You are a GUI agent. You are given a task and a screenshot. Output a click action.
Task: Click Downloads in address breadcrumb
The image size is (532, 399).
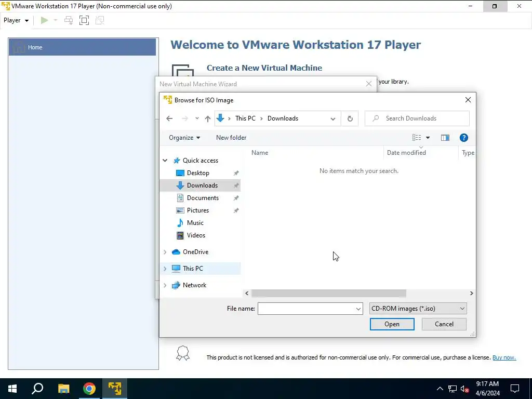pyautogui.click(x=283, y=118)
